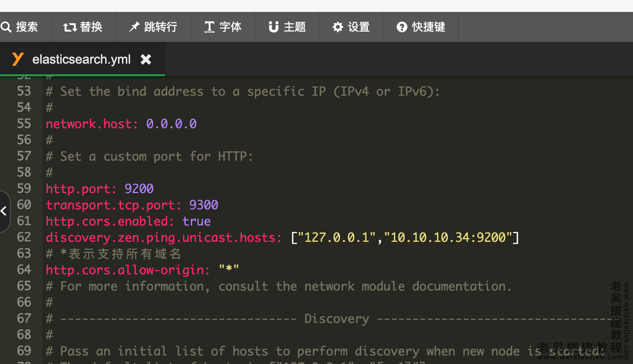The image size is (633, 364).
Task: Open the 主题 theme selector
Action: pyautogui.click(x=287, y=27)
